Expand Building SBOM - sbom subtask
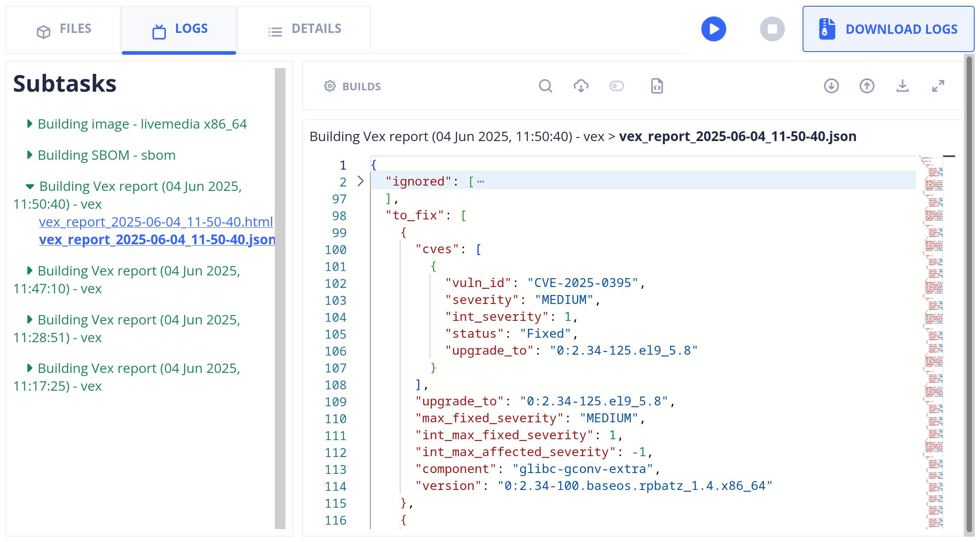Screen dimensions: 980x542 [x=30, y=155]
